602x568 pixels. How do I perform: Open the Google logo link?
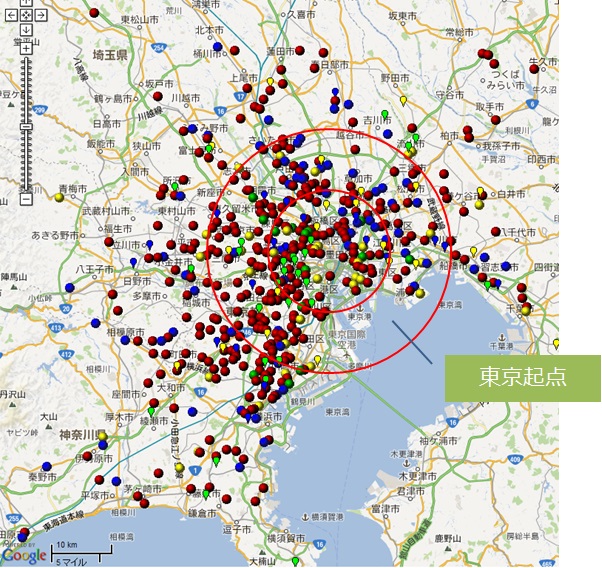coord(24,555)
